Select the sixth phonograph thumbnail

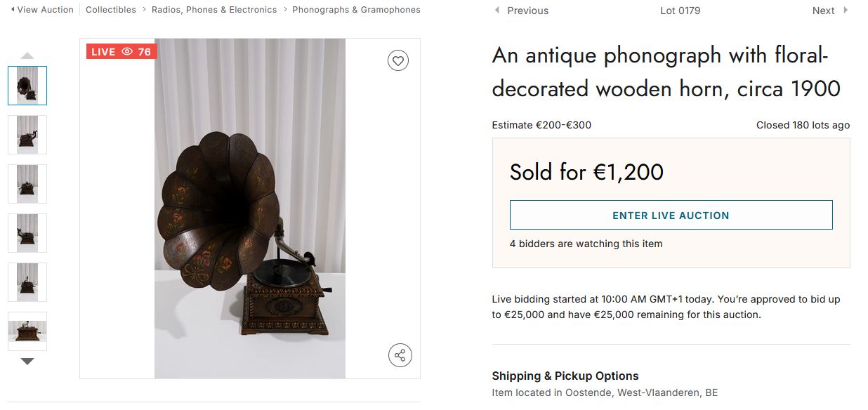27,331
